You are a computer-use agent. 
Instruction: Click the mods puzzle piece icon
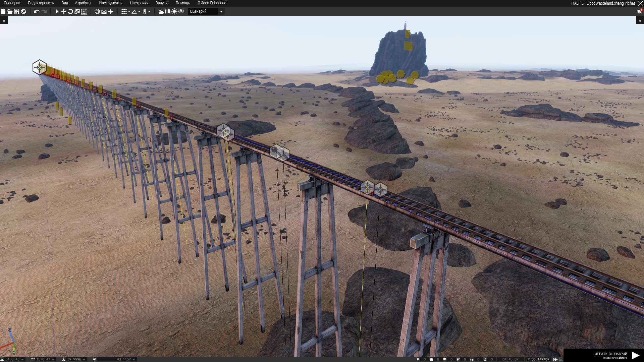click(555, 359)
